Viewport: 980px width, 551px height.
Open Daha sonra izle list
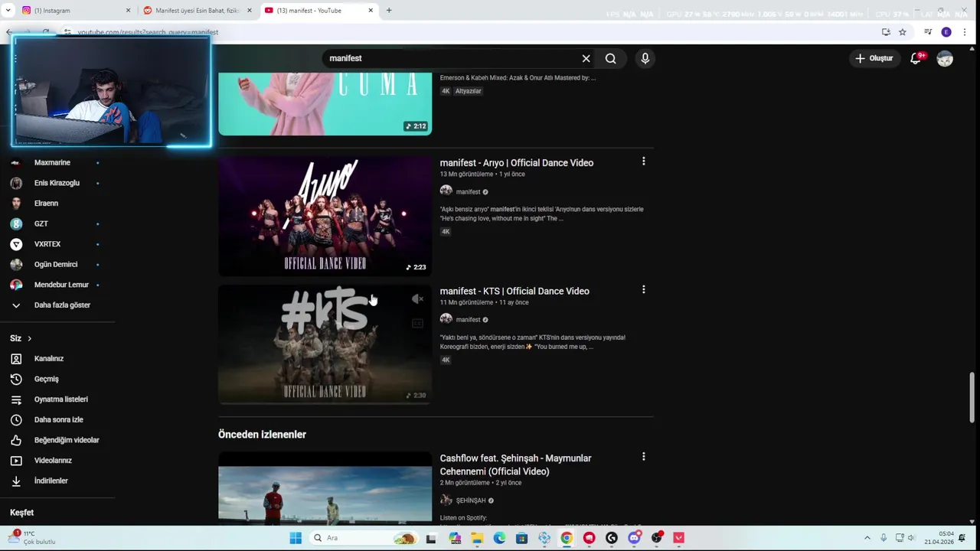coord(57,419)
